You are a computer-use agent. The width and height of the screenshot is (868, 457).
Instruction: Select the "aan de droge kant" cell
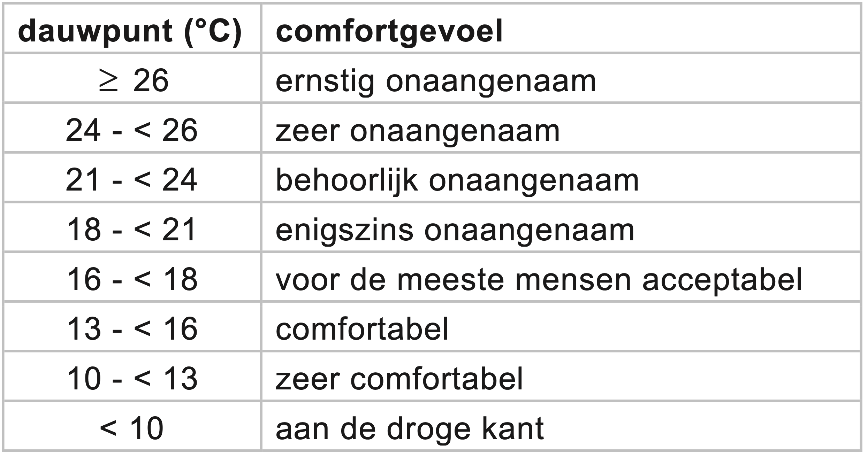410,428
